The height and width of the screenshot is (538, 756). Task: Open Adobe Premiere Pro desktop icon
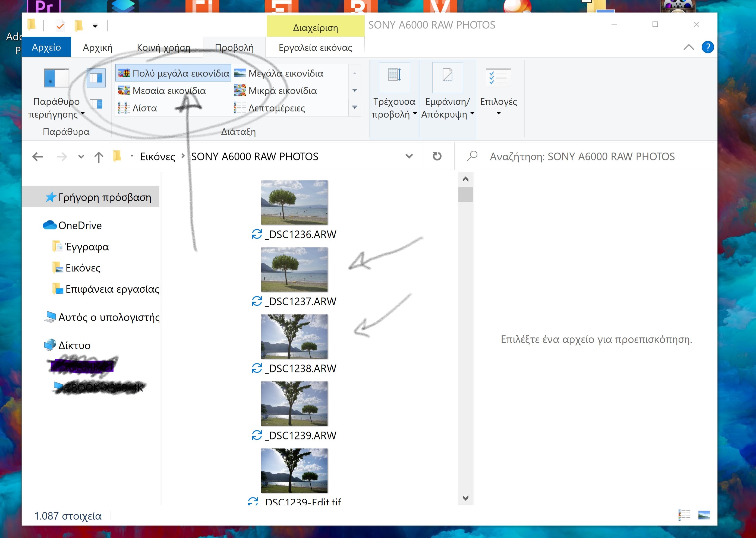pyautogui.click(x=44, y=6)
